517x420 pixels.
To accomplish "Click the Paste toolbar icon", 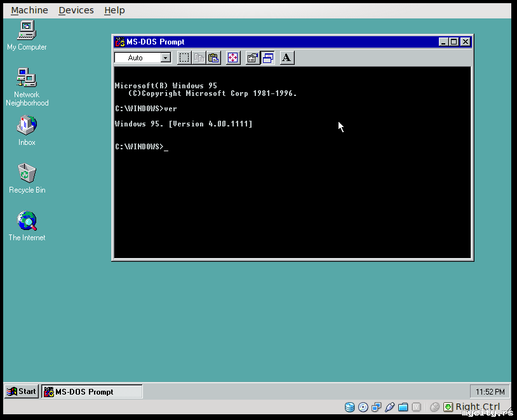I will (213, 58).
